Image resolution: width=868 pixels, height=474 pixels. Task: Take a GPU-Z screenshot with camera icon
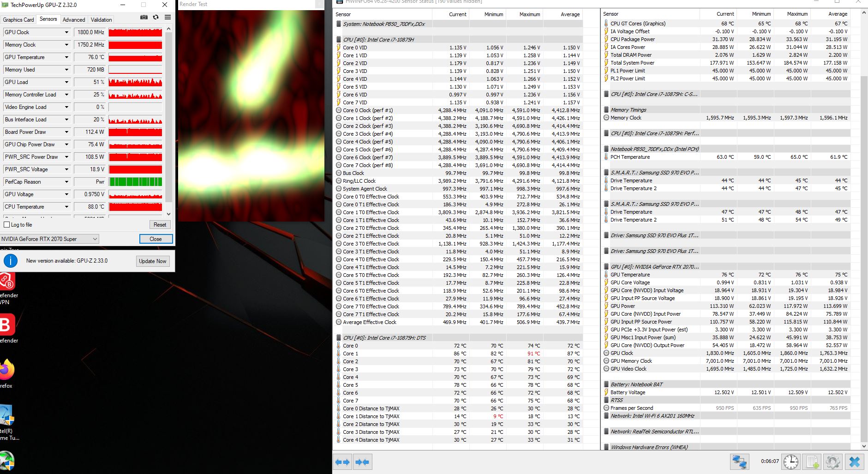[144, 17]
